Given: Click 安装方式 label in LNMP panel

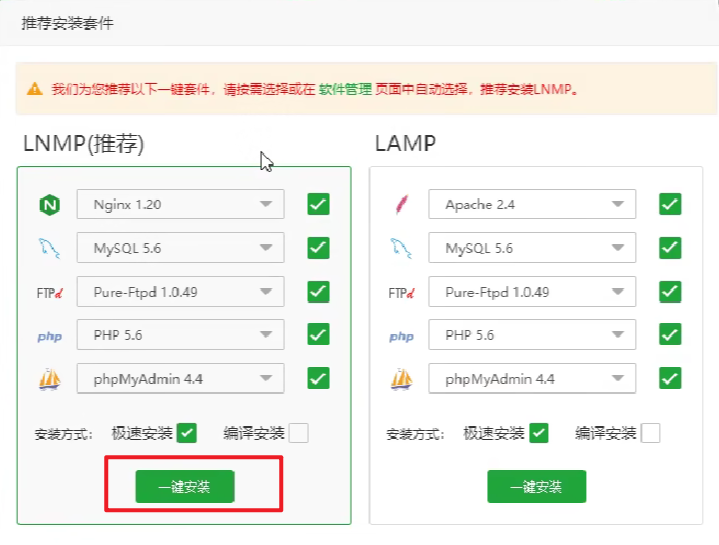Looking at the screenshot, I should click(x=64, y=434).
